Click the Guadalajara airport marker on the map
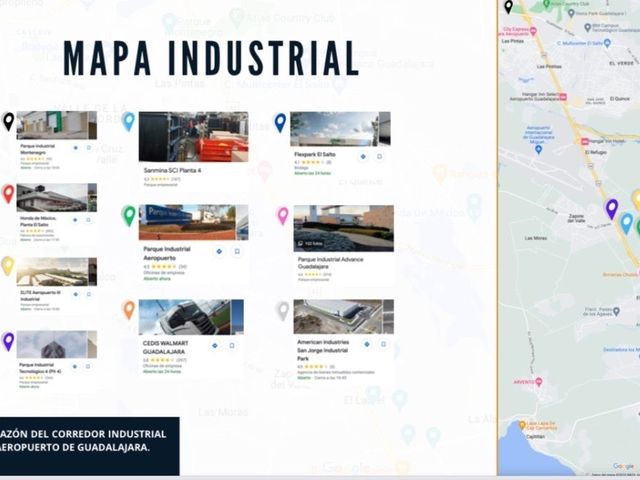This screenshot has width=640, height=480. click(538, 149)
